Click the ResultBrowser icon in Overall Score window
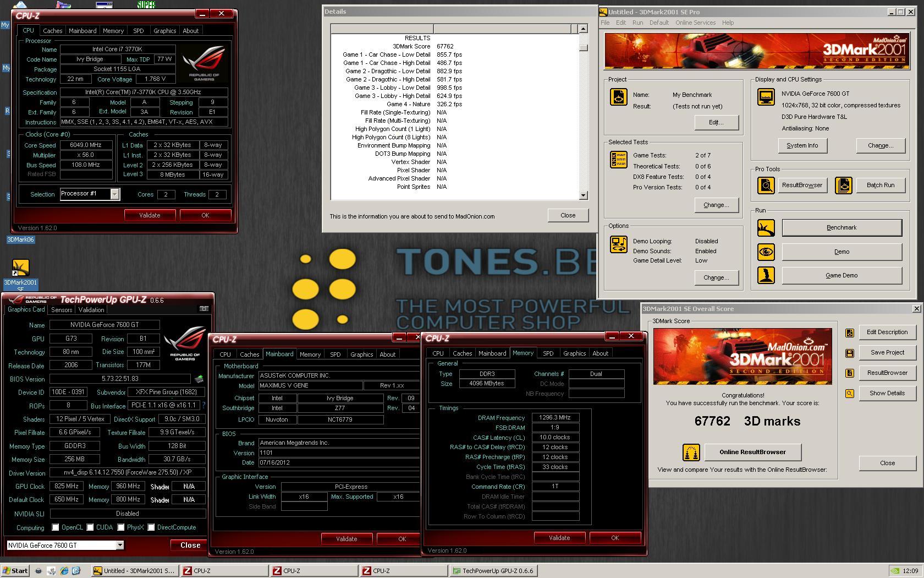 click(x=850, y=373)
